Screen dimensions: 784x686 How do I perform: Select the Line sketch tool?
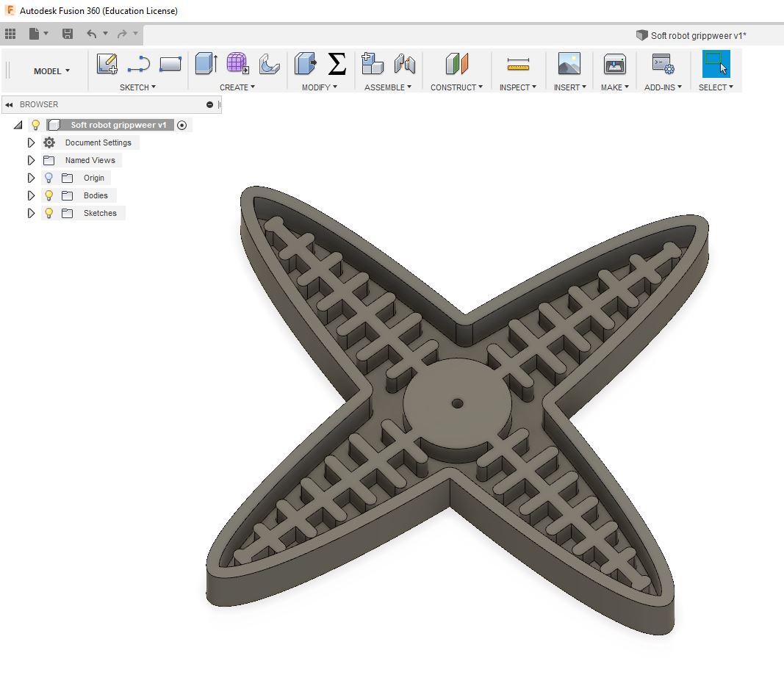click(x=138, y=64)
